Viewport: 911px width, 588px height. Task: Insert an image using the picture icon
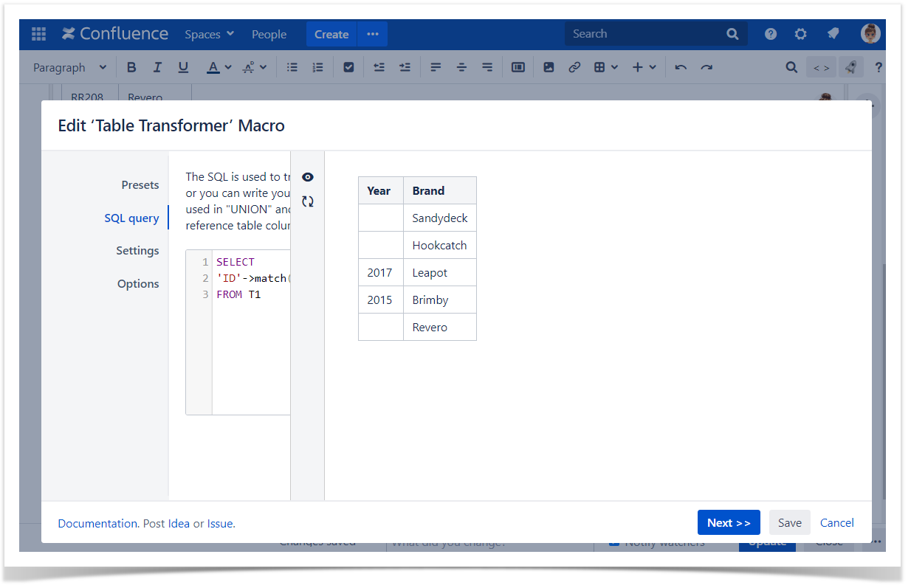(549, 67)
